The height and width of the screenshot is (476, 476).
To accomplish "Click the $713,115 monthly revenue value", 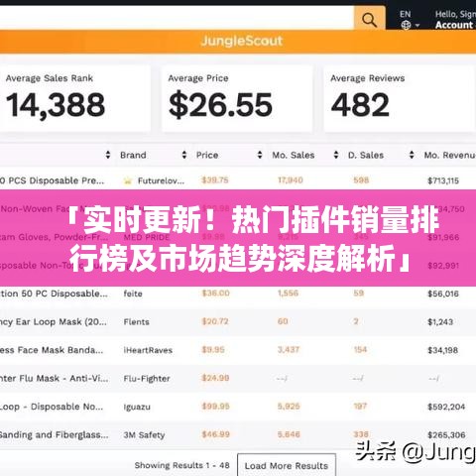I will coord(443,180).
